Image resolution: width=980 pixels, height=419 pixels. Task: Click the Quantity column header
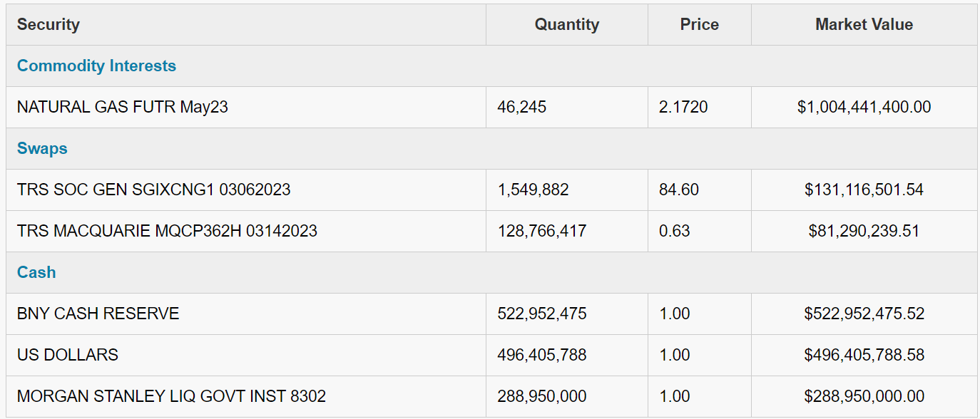pos(566,24)
